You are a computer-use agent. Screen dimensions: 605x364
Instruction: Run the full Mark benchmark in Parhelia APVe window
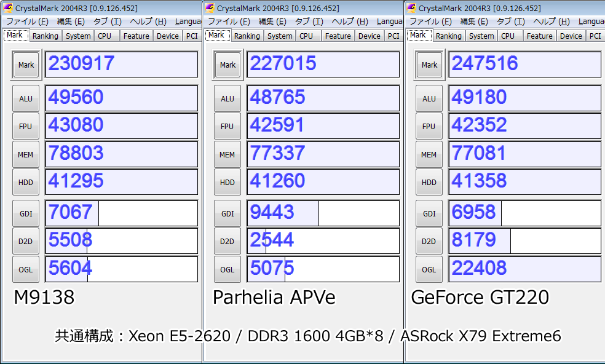pos(227,65)
